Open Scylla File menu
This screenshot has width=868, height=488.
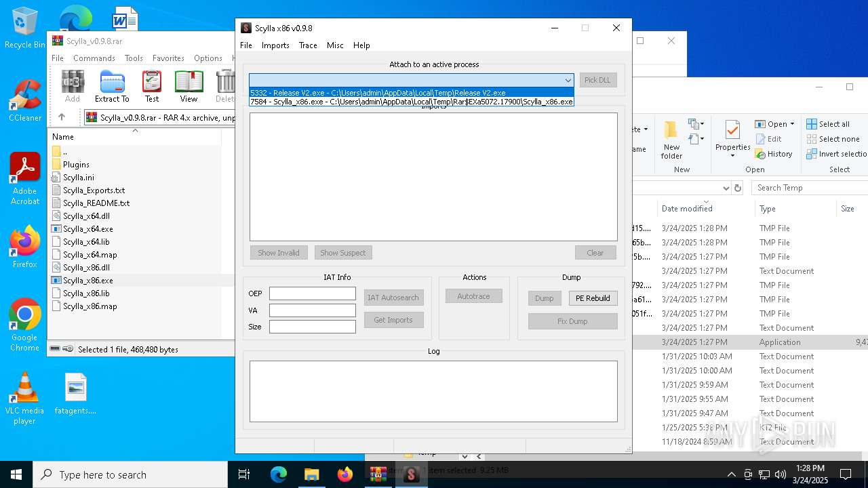pyautogui.click(x=246, y=45)
